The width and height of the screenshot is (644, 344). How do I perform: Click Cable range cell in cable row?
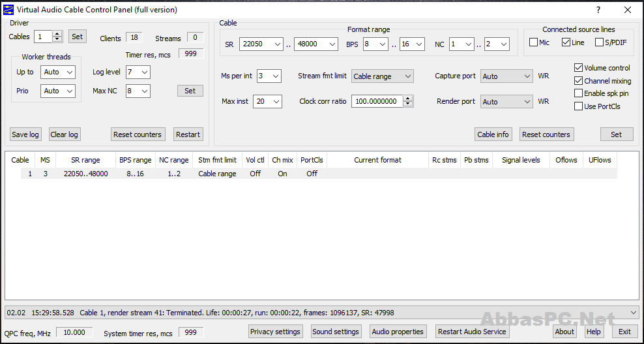(x=217, y=174)
